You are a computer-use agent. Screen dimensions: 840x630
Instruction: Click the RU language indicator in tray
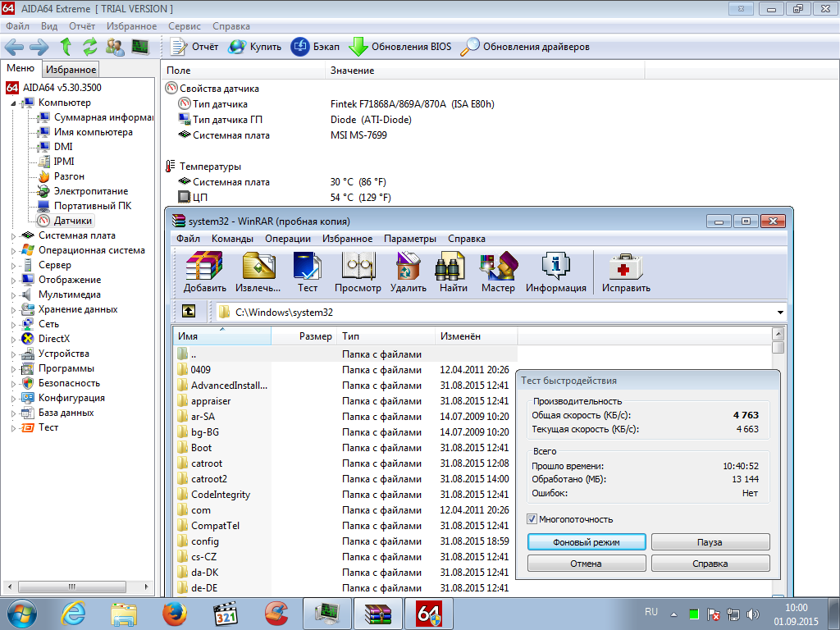(x=651, y=612)
